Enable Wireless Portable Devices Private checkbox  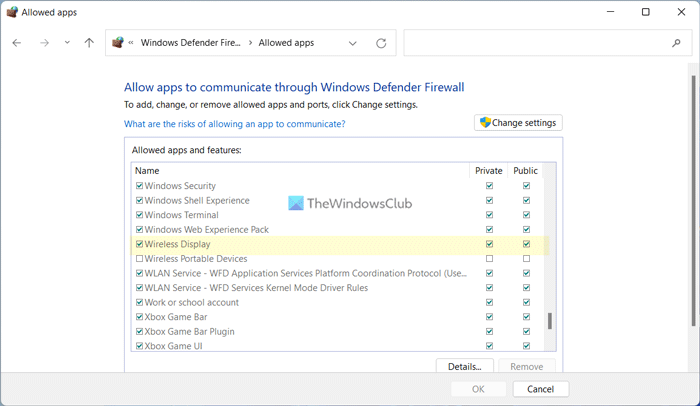point(489,259)
